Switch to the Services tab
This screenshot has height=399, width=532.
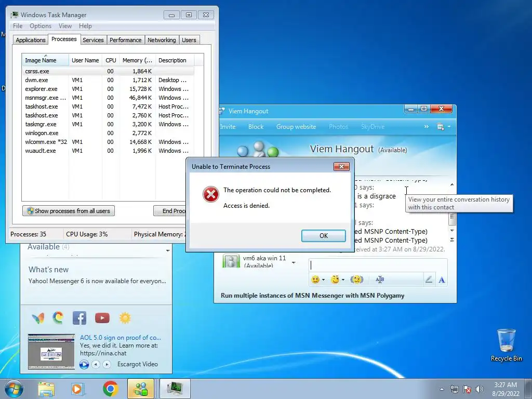coord(93,40)
